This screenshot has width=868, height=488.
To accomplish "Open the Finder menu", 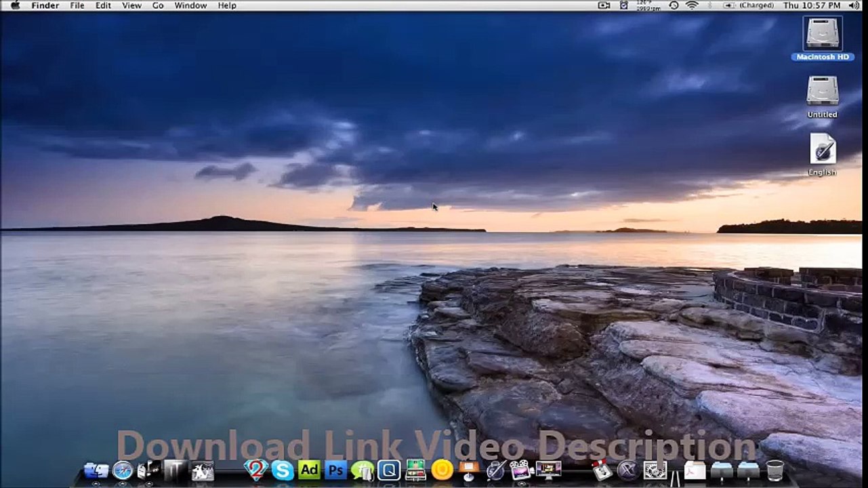I will click(45, 5).
